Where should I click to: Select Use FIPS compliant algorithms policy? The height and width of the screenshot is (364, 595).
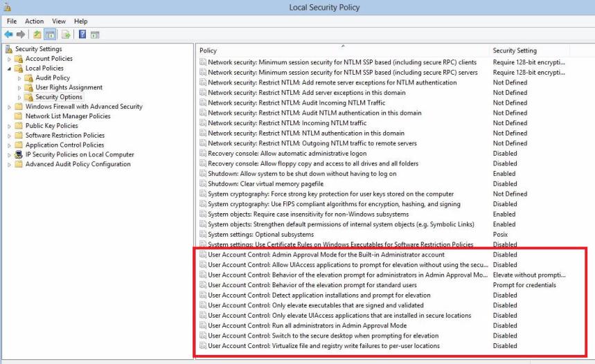tap(334, 204)
